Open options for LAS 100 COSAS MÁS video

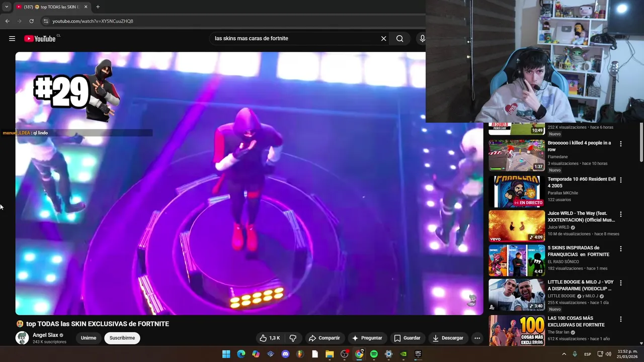(620, 319)
